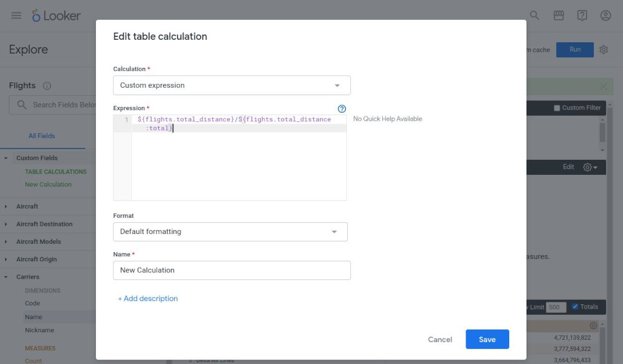Select New Calculation in field picker
This screenshot has width=623, height=364.
pyautogui.click(x=48, y=184)
